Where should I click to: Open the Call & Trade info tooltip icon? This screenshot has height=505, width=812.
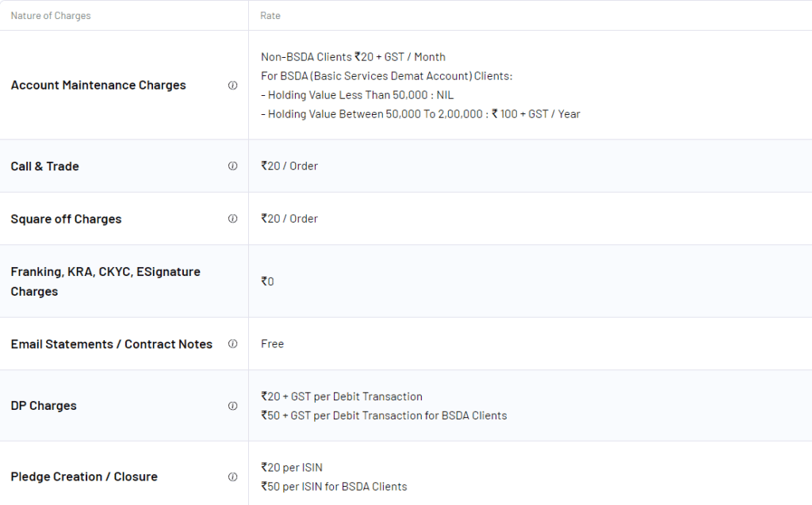click(x=232, y=166)
